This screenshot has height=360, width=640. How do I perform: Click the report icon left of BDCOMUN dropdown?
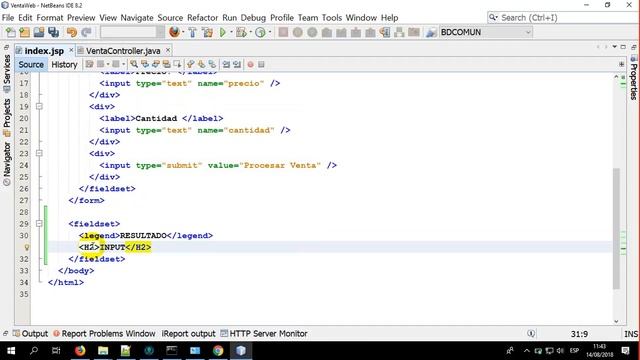(x=431, y=32)
